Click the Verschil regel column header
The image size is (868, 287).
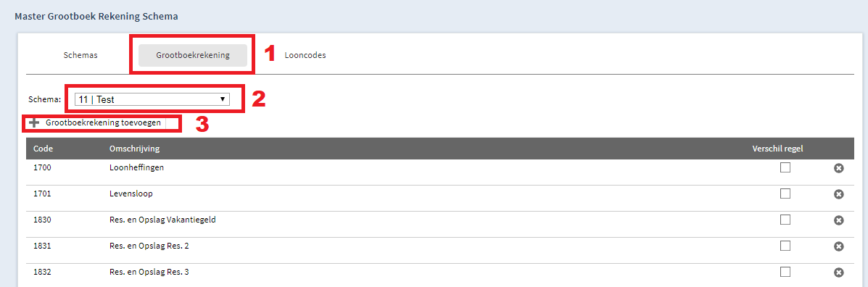pos(777,149)
